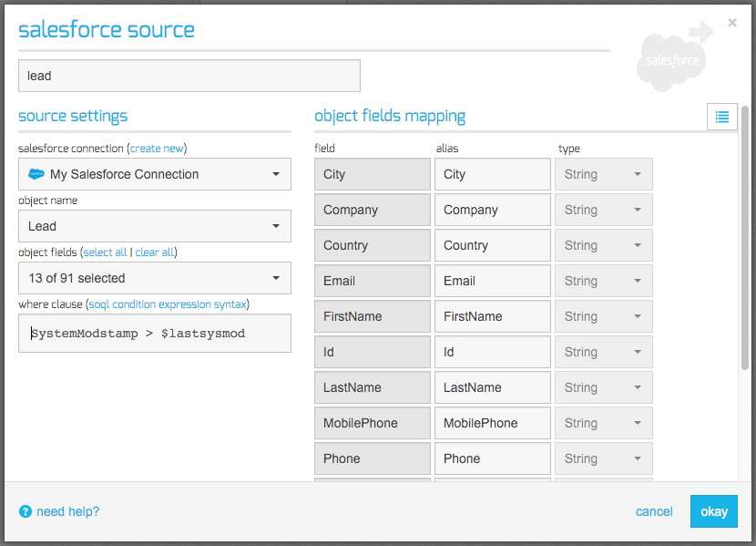Open the type dropdown for Company
Screen dimensions: 756x546
(x=604, y=210)
